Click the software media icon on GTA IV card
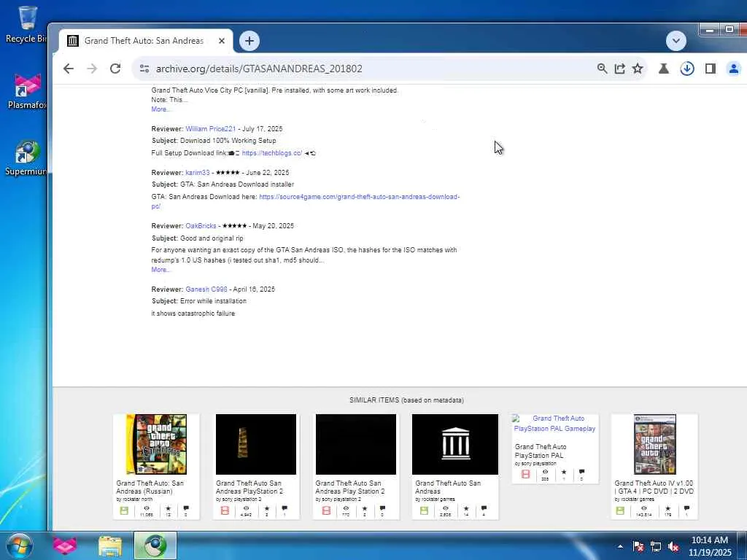 click(620, 510)
